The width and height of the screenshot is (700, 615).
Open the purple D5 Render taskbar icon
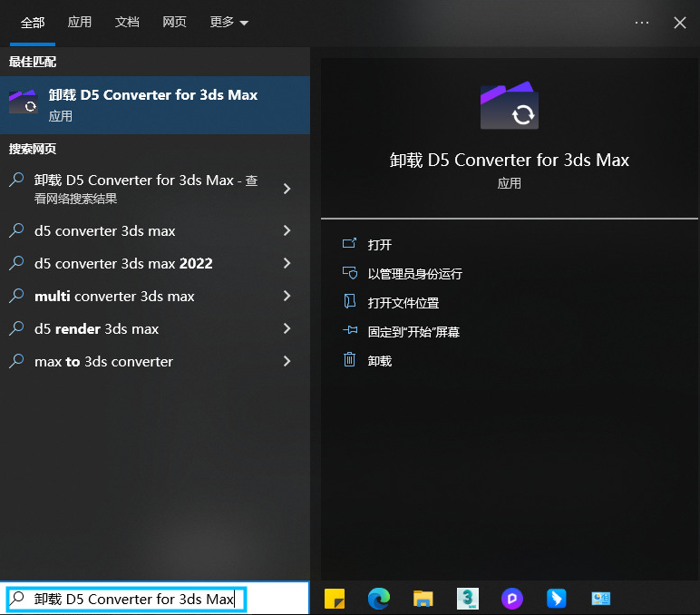511,599
